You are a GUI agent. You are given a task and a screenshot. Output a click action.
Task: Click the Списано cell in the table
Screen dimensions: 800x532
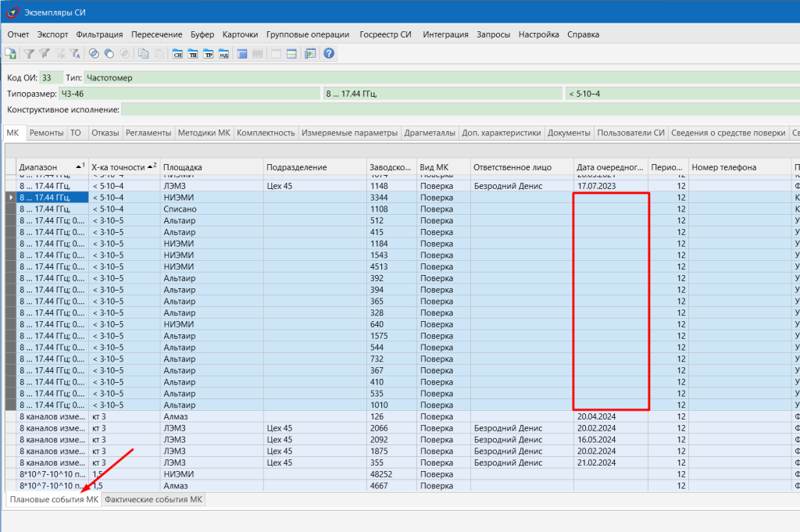tap(212, 209)
